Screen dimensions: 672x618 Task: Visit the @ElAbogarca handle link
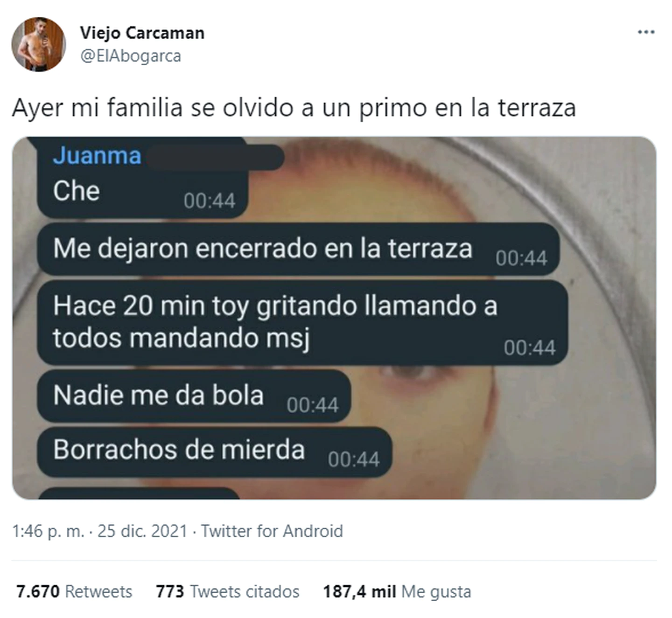[130, 56]
